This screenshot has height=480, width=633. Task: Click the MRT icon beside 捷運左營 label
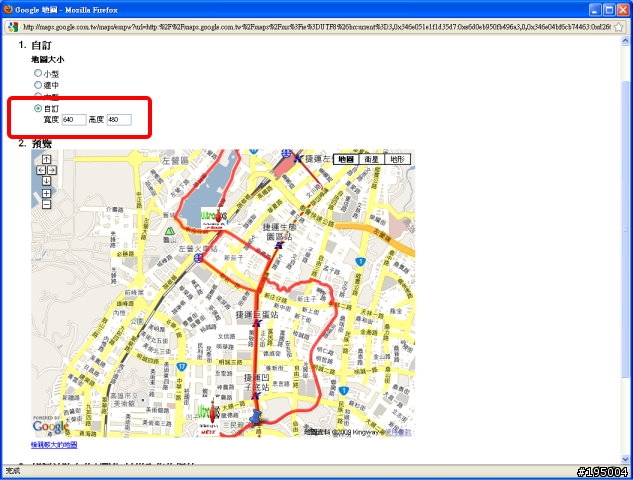(x=298, y=158)
